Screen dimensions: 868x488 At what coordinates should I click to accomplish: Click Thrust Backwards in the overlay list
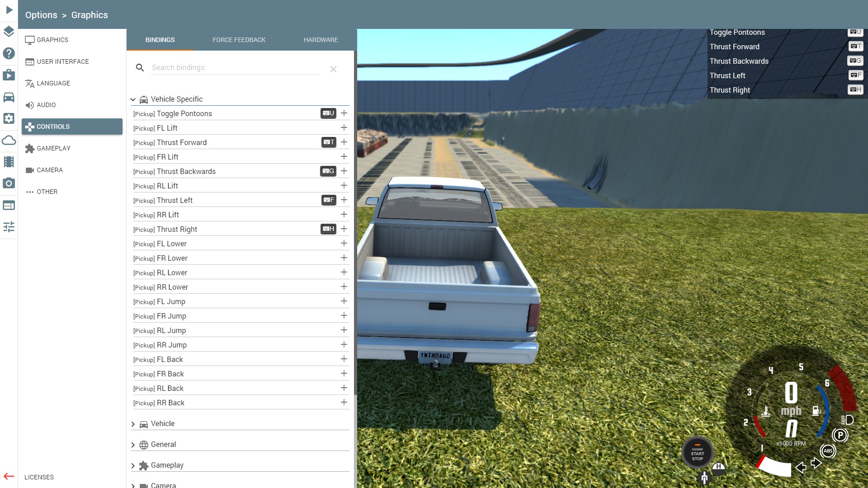point(739,61)
